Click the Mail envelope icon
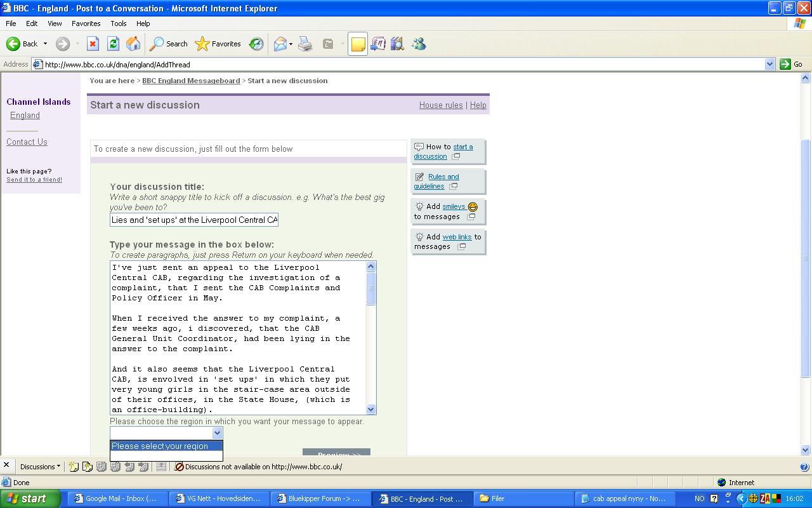The image size is (812, 508). pyautogui.click(x=280, y=44)
